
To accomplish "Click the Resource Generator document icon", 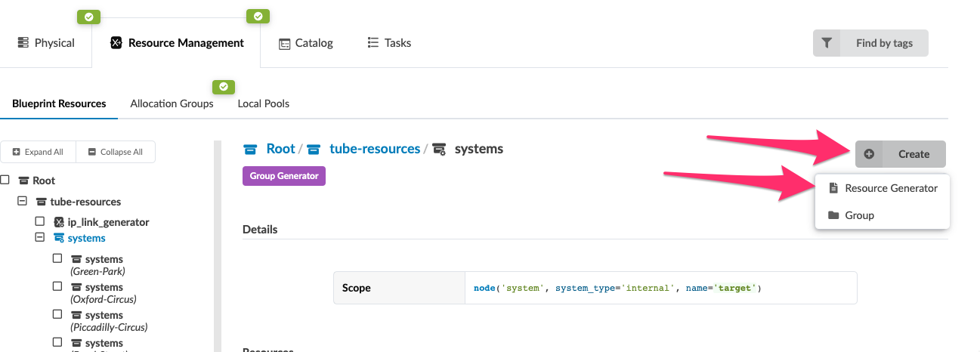I will point(833,188).
